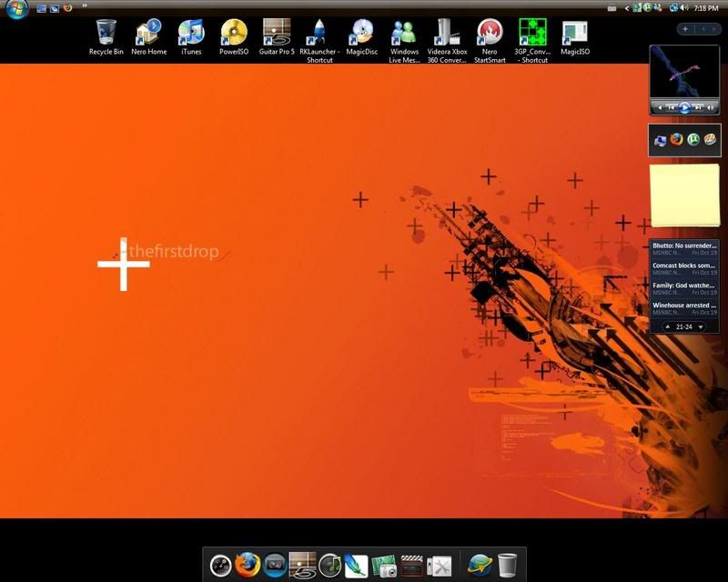Click the media player gadget visualization
Image resolution: width=728 pixels, height=582 pixels.
(x=684, y=73)
